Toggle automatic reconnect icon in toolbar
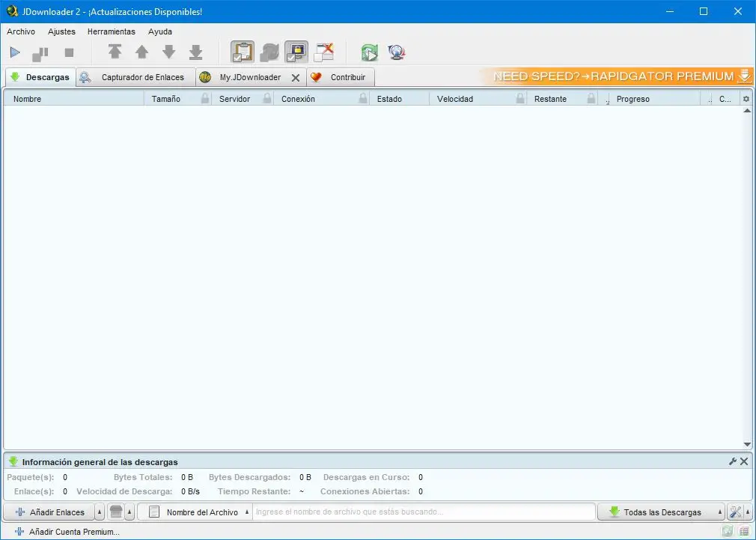 pos(269,52)
